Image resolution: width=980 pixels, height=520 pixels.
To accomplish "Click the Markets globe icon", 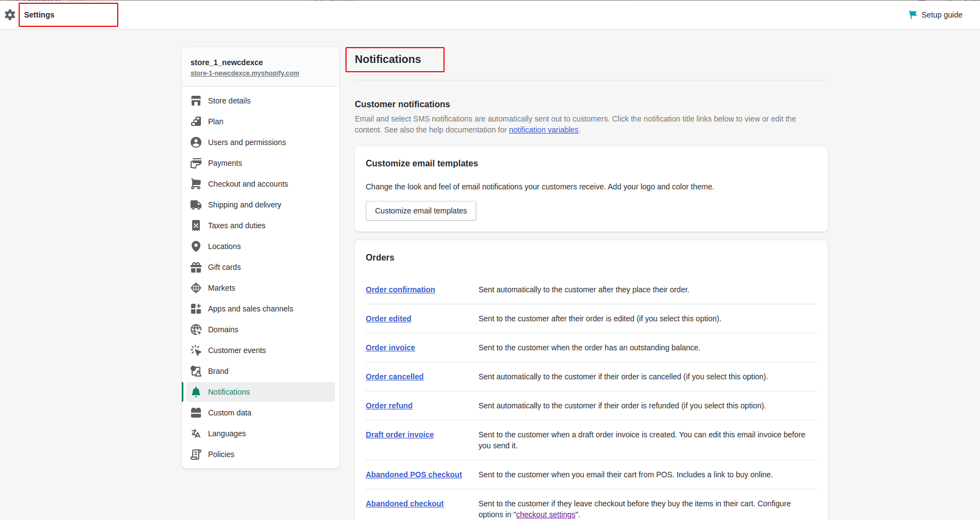I will coord(196,288).
